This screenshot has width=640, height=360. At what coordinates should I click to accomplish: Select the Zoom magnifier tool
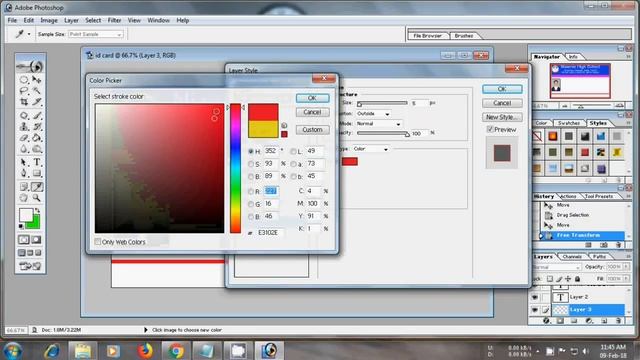36,198
